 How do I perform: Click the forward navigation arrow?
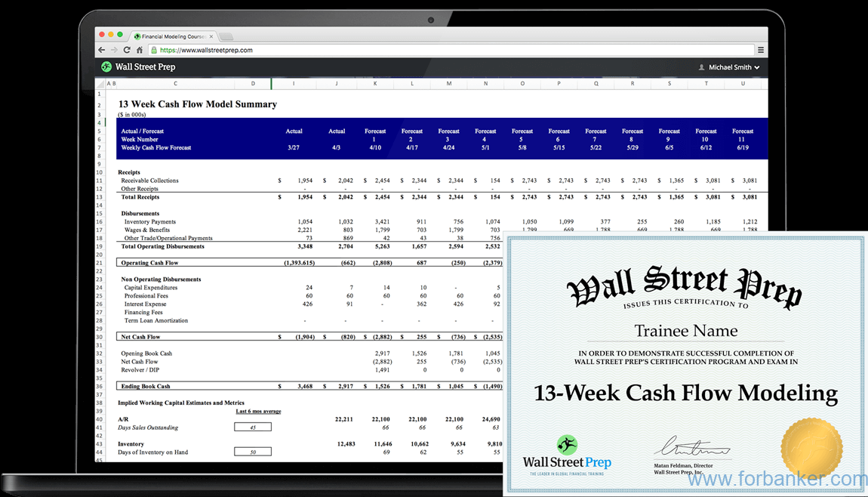[114, 49]
